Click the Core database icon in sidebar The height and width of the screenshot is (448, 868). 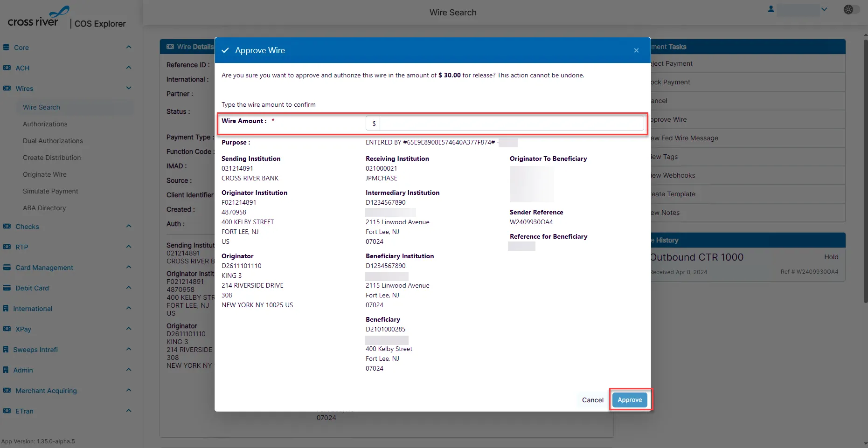click(x=7, y=47)
